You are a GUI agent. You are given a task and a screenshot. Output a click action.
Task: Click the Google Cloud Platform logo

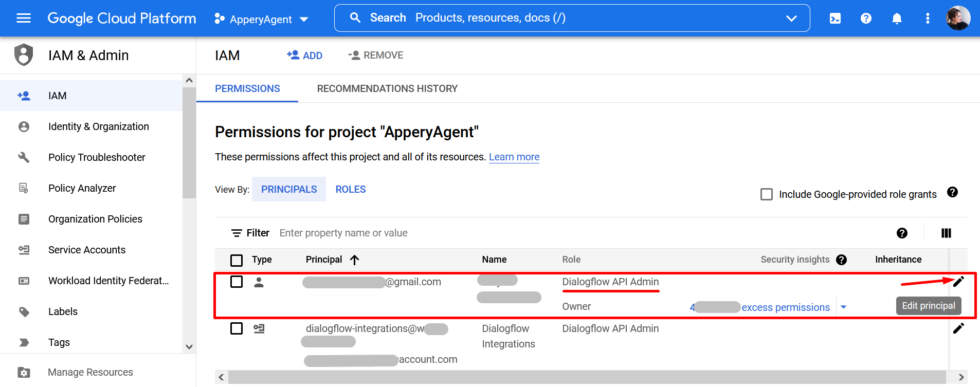coord(122,19)
